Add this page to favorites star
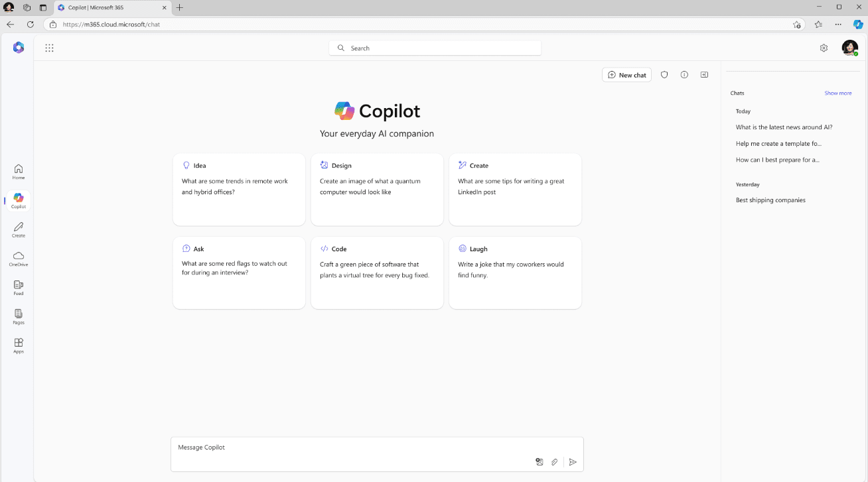This screenshot has width=868, height=482. (797, 25)
